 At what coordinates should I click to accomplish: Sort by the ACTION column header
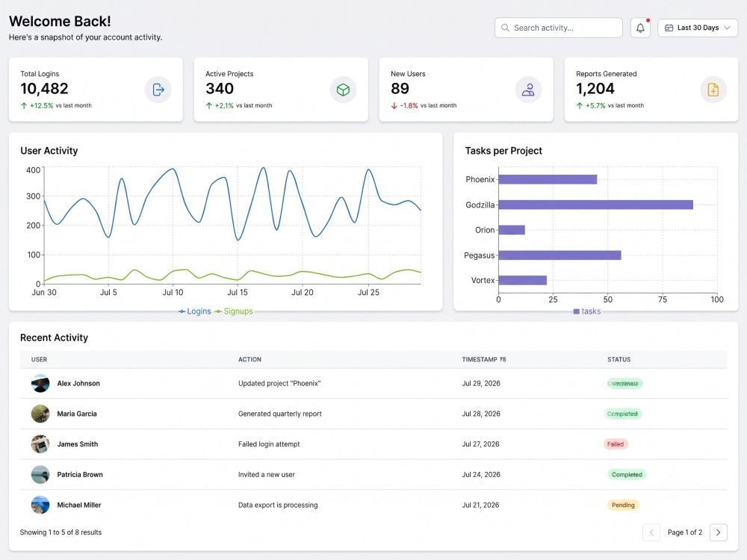[249, 360]
